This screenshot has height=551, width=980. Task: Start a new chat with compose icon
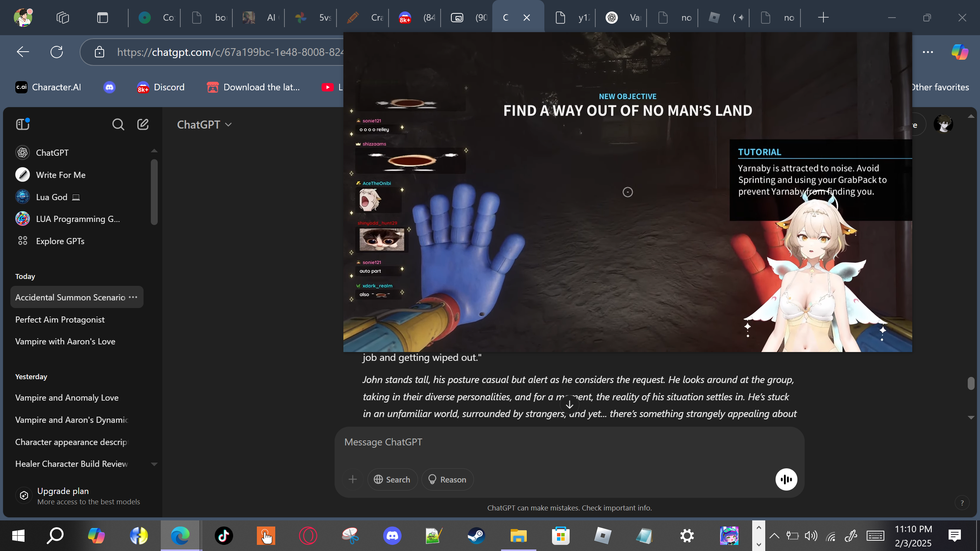(x=143, y=124)
